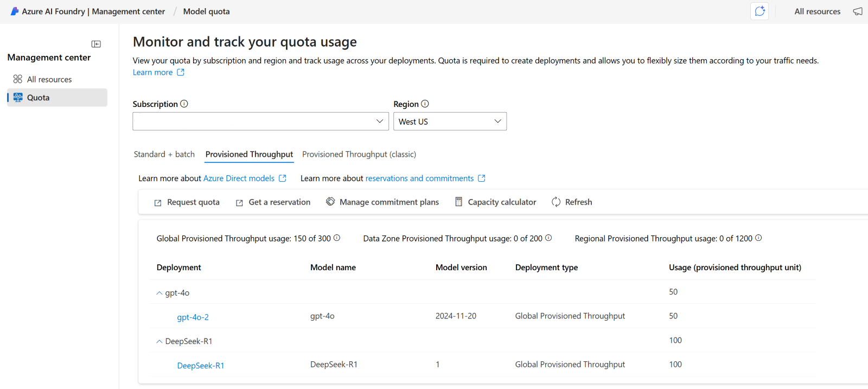Open the Subscription dropdown
The image size is (868, 389).
tap(260, 122)
